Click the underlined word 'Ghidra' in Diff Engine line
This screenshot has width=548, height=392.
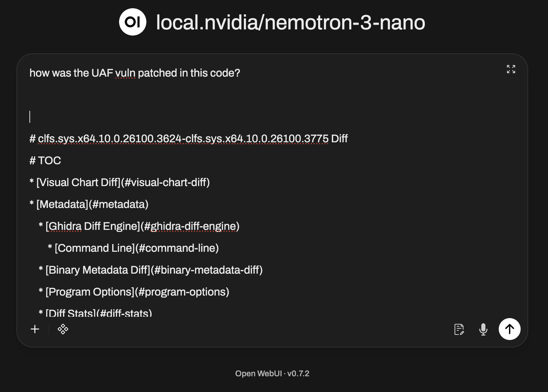64,226
